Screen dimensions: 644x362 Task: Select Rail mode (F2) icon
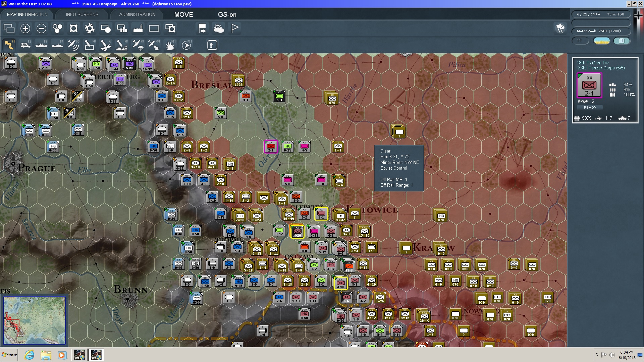(25, 45)
